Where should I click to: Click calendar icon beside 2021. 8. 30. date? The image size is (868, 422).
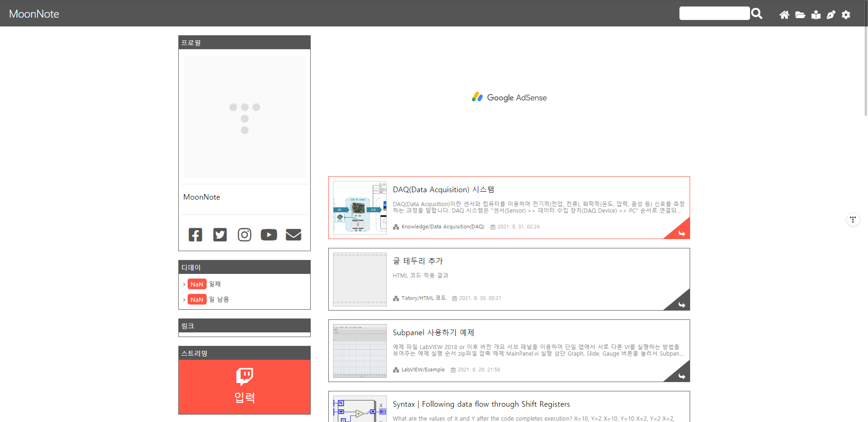click(x=455, y=299)
